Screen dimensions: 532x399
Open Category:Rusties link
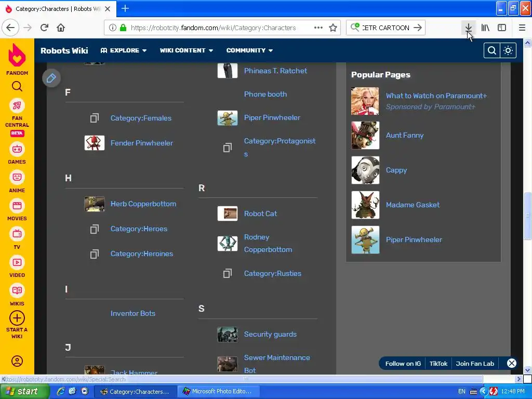point(272,273)
